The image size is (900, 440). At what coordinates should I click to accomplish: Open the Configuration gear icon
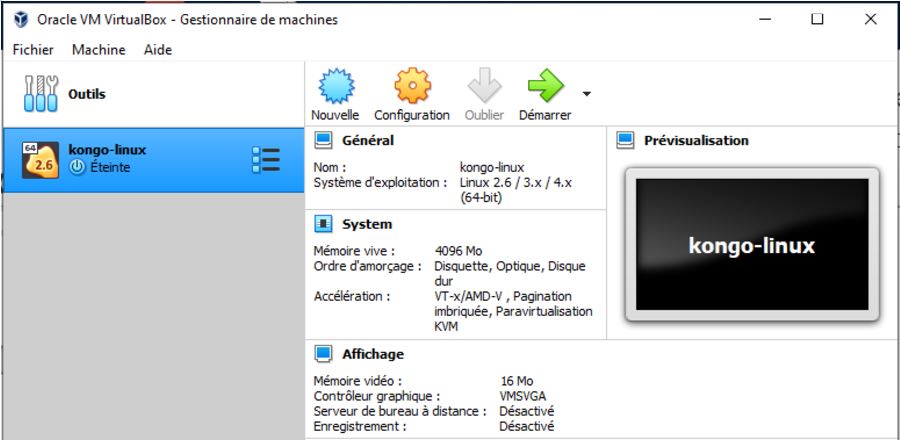[x=411, y=87]
